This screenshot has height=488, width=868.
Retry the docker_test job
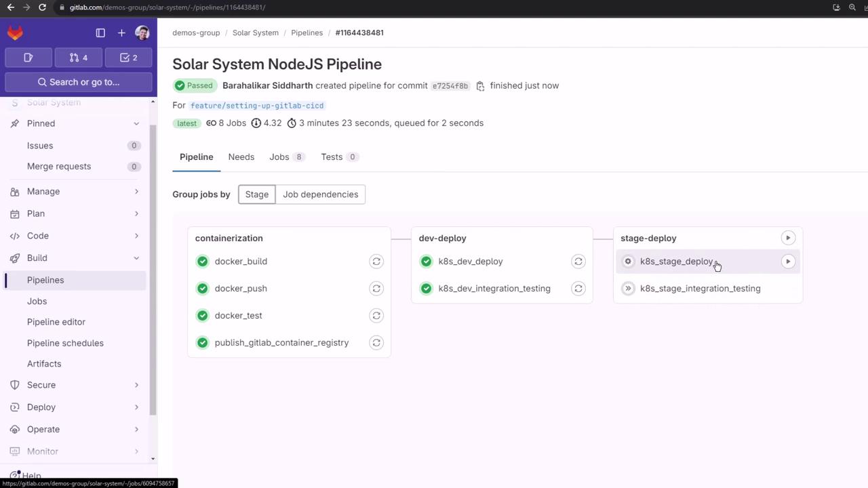[x=376, y=316]
